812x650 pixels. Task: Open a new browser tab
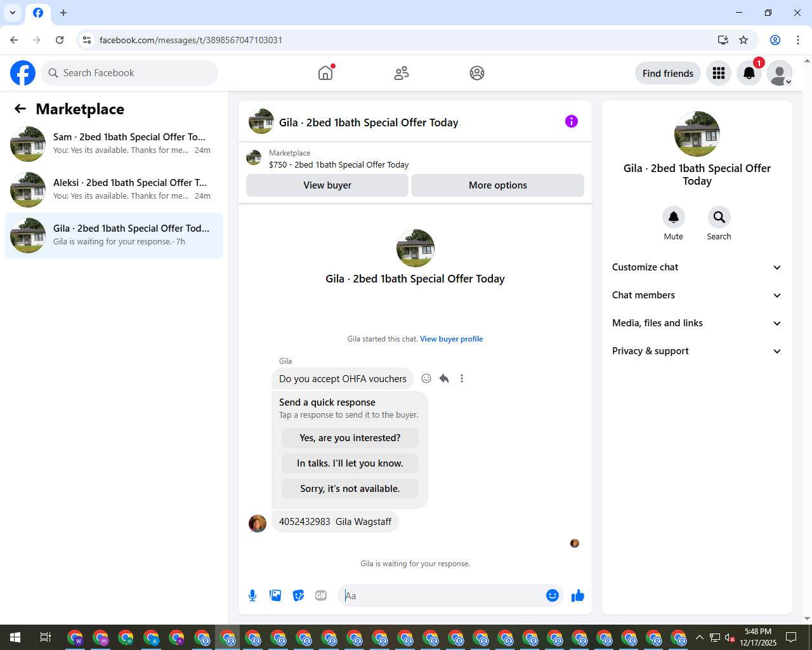click(x=63, y=13)
